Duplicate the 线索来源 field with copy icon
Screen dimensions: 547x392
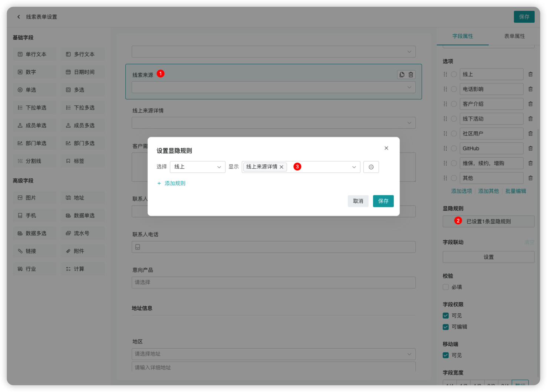tap(402, 75)
